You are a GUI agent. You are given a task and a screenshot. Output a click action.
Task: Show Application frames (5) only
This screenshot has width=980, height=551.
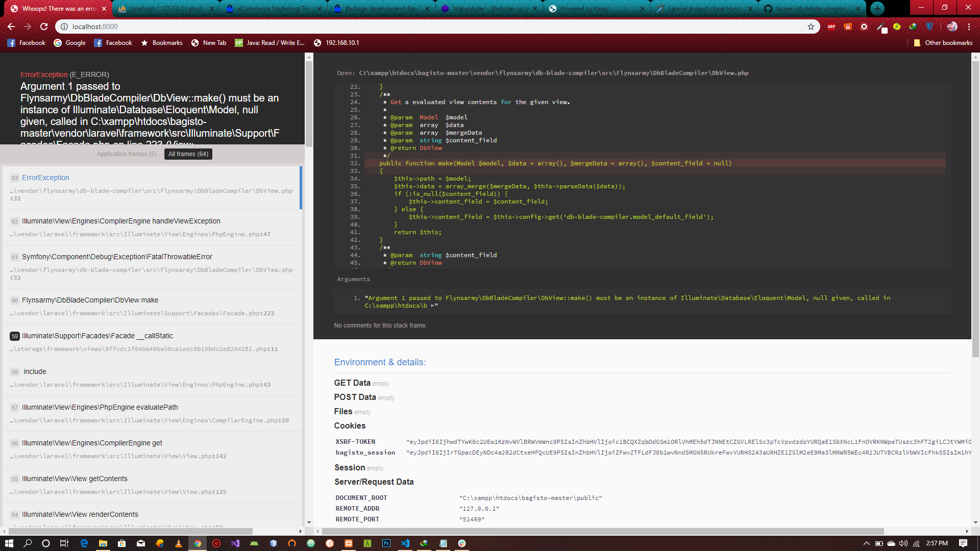[127, 154]
